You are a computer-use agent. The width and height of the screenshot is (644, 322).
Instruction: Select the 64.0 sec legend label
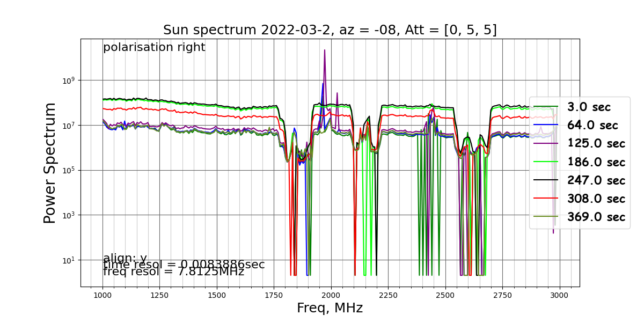[592, 126]
